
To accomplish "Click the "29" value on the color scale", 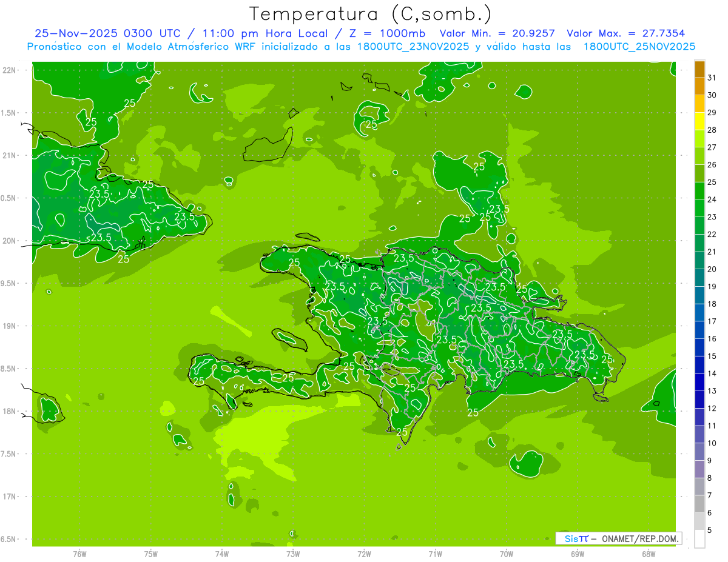I will pyautogui.click(x=712, y=113).
